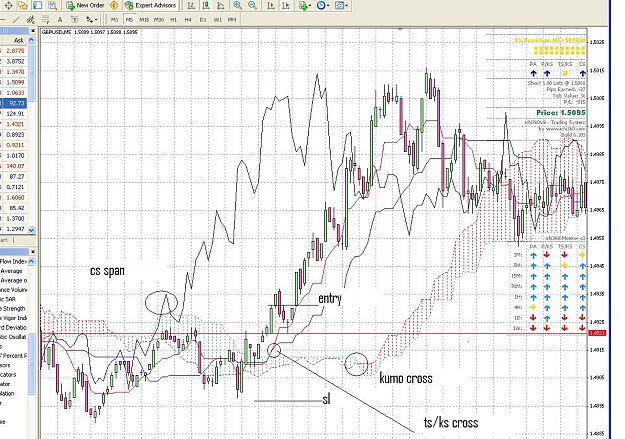Select the 140.07 ask price row
This screenshot has width=625, height=439.
14,166
